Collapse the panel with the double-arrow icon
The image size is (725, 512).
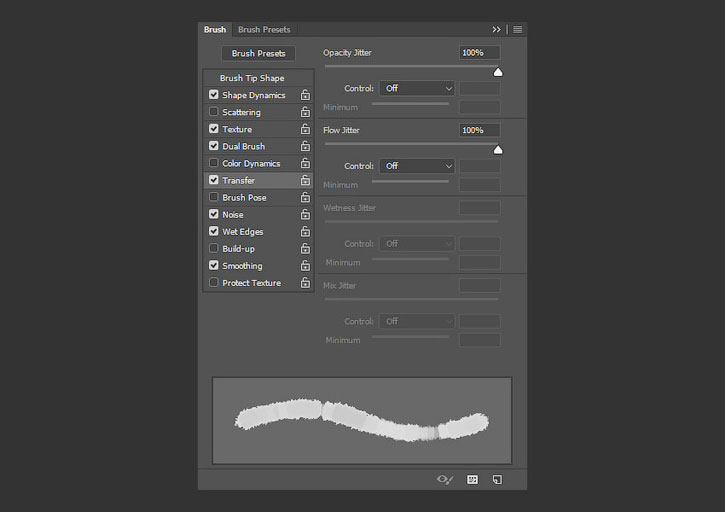pos(496,30)
